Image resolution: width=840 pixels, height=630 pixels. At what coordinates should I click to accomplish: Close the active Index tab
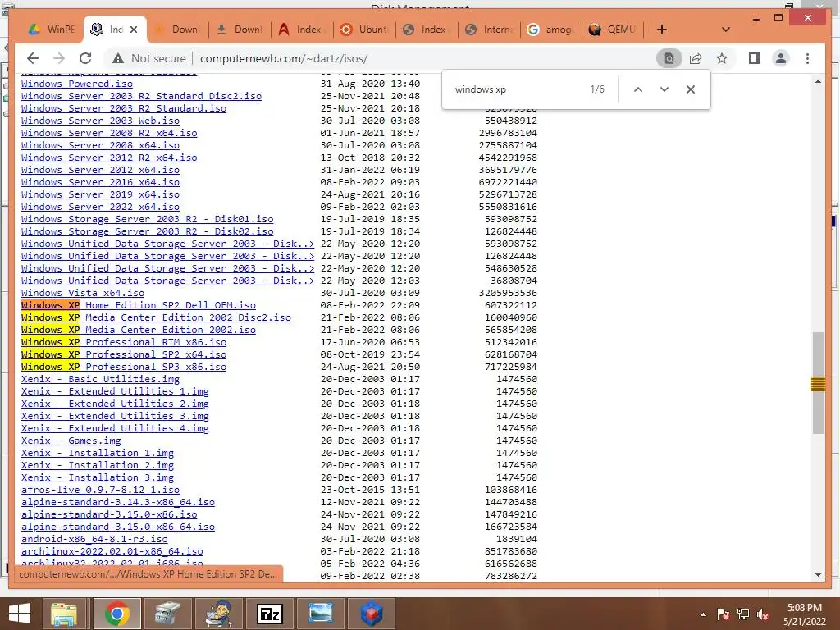coord(134,30)
